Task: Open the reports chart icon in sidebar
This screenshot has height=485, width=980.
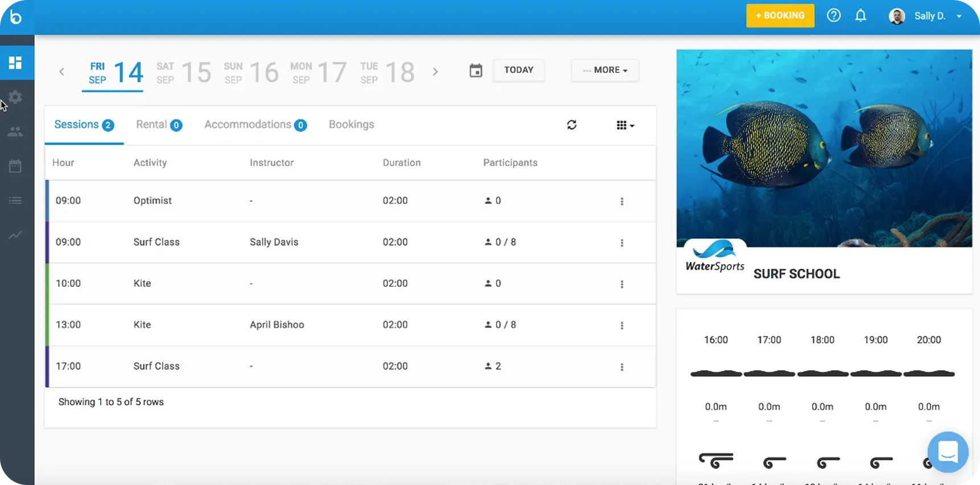Action: click(15, 235)
